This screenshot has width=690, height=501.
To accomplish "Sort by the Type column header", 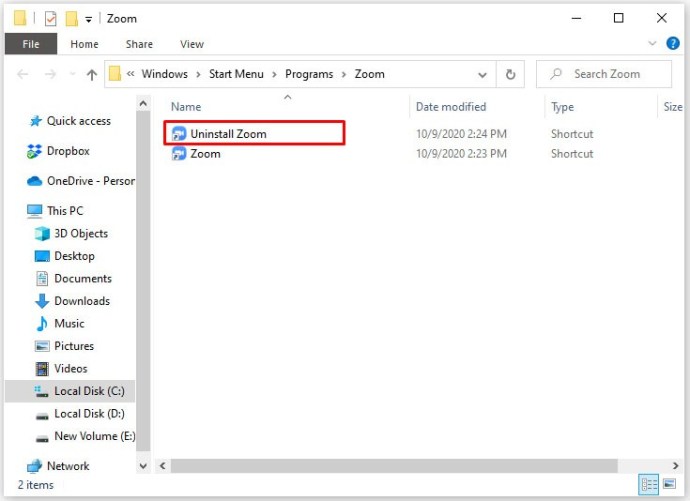I will click(x=562, y=107).
